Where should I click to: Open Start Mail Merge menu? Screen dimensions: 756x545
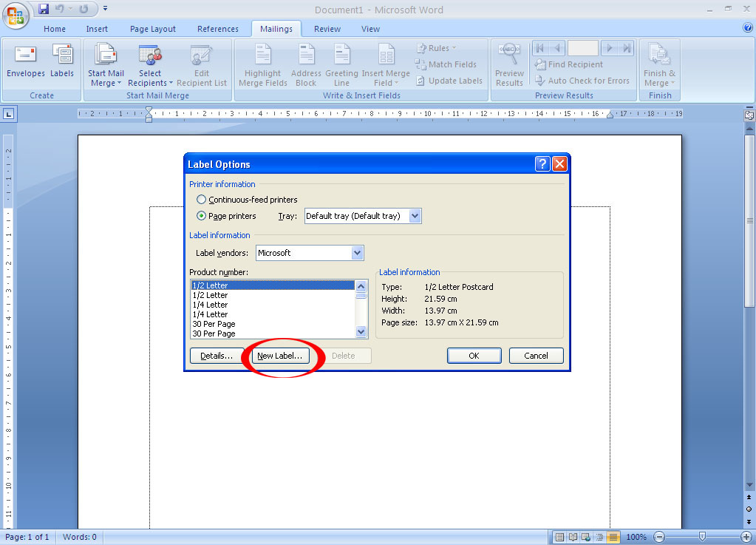coord(106,66)
